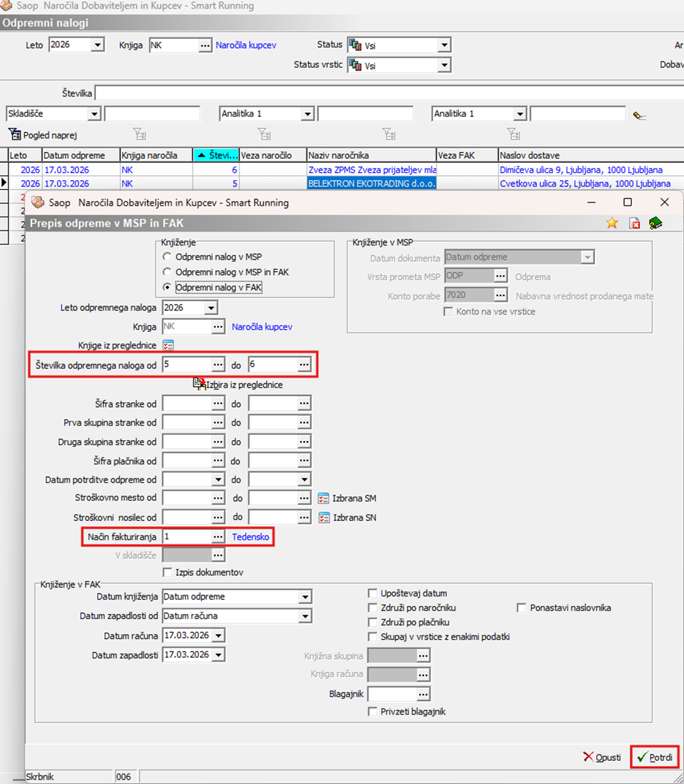Viewport: 684px width, 784px height.
Task: Open lookup for Način fakturiranja
Action: [218, 537]
